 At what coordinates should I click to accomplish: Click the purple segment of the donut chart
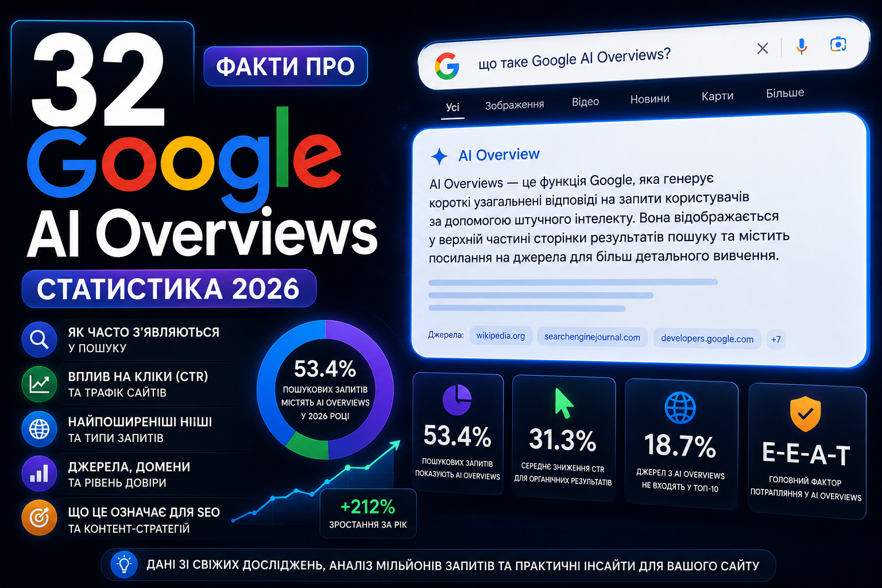click(384, 390)
